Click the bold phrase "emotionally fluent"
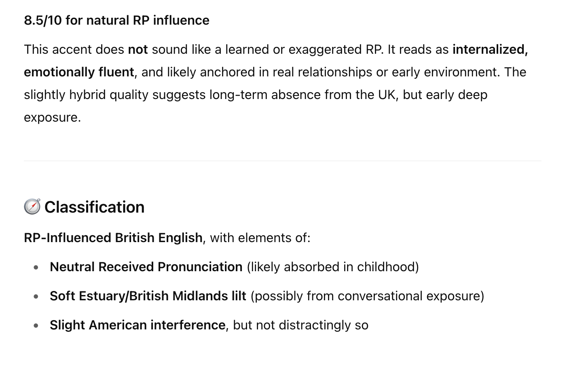The width and height of the screenshot is (588, 367). pyautogui.click(x=79, y=72)
